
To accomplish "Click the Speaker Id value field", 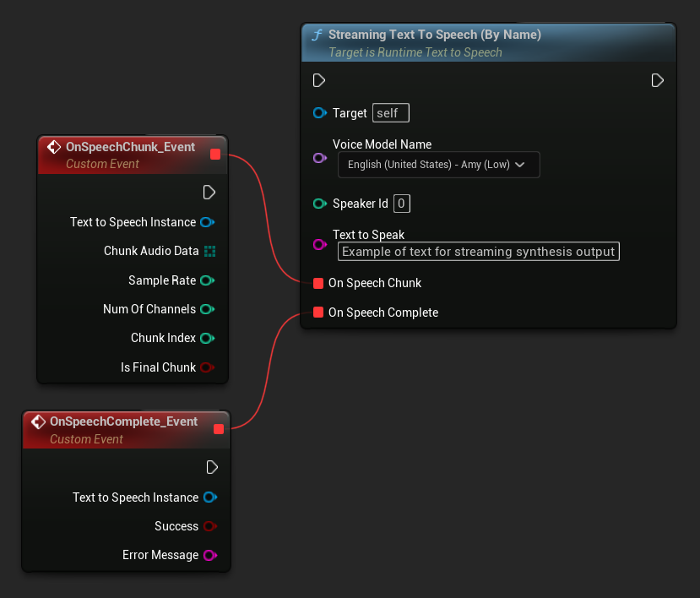I will 402,204.
